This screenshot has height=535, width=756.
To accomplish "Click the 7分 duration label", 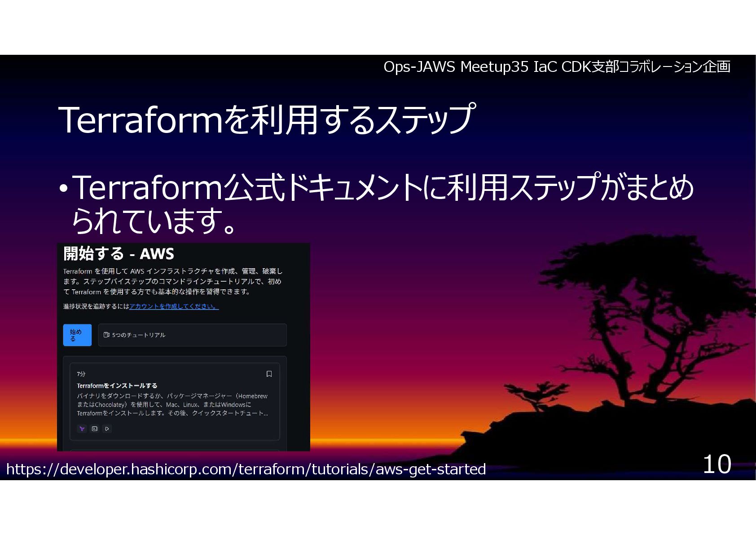I will pyautogui.click(x=81, y=374).
